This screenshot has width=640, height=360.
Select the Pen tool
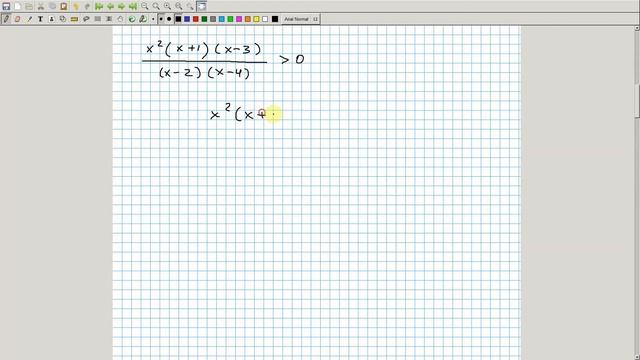coord(6,19)
